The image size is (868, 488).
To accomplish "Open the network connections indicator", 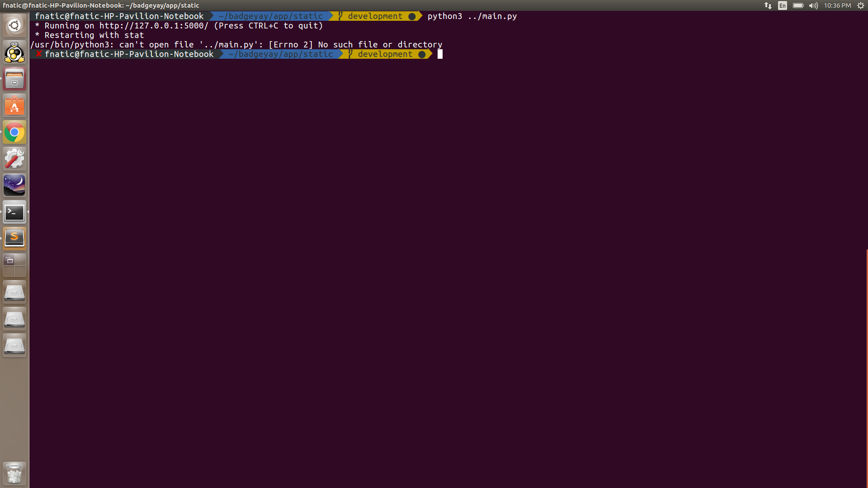I will click(x=768, y=5).
